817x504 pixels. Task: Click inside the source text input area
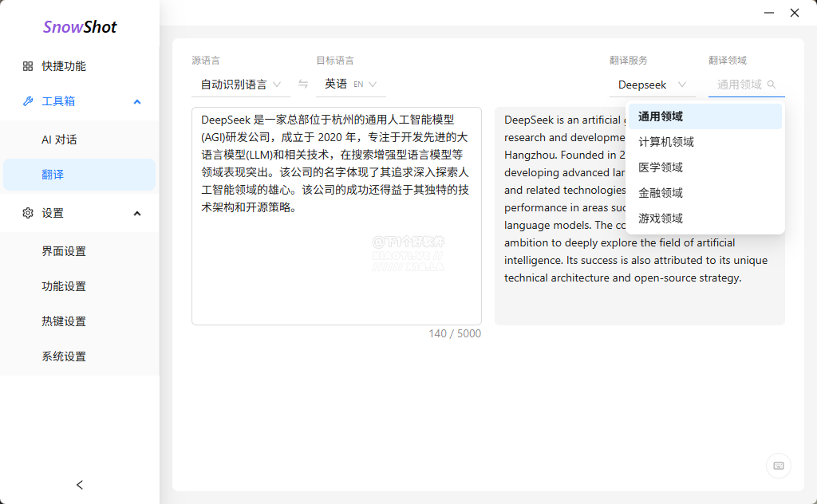pyautogui.click(x=337, y=216)
